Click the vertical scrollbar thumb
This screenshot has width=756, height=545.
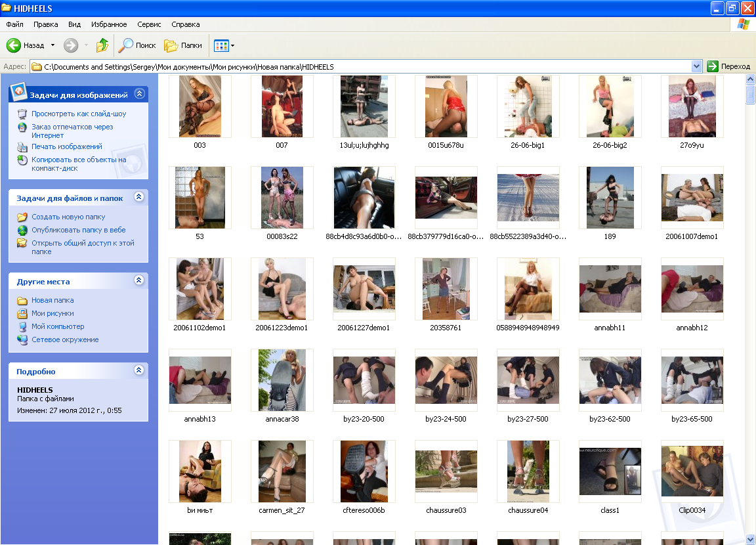pos(750,94)
